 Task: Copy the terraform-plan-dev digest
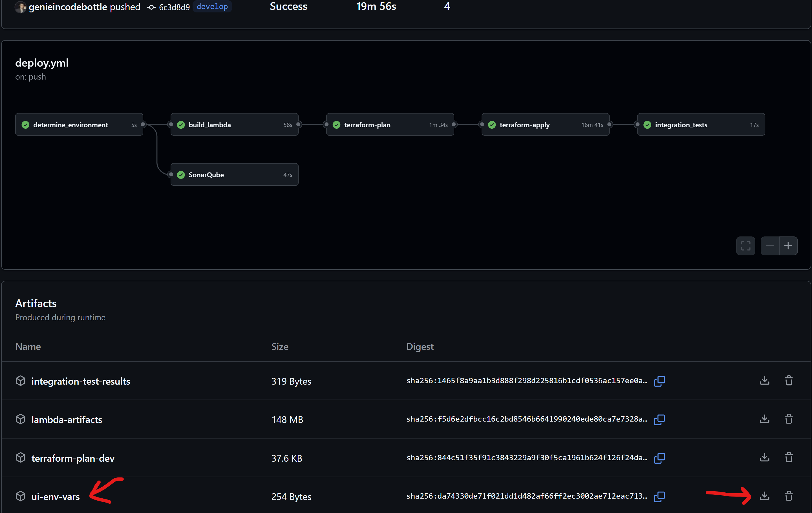click(659, 458)
